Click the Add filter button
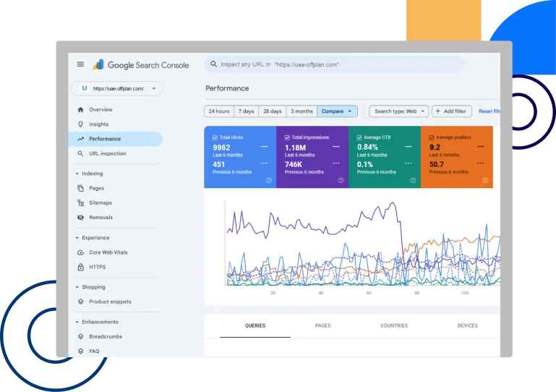Viewport: 556px width, 392px height. coord(450,111)
